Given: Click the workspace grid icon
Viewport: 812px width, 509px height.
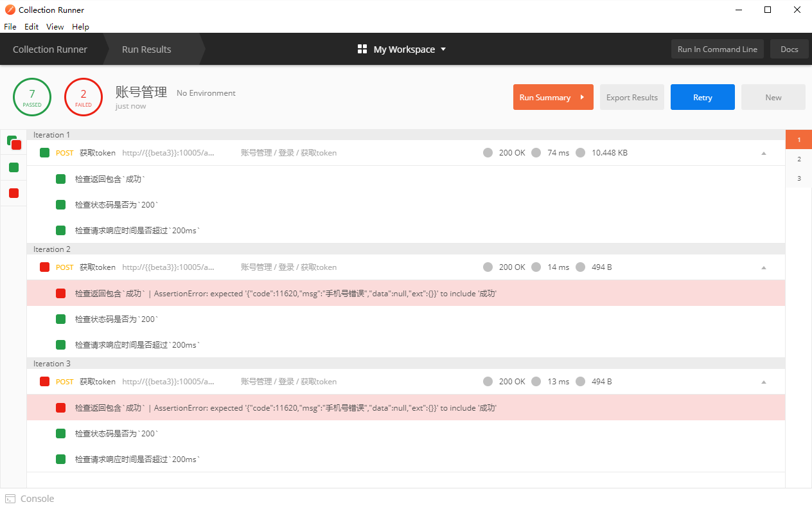Looking at the screenshot, I should pos(362,49).
